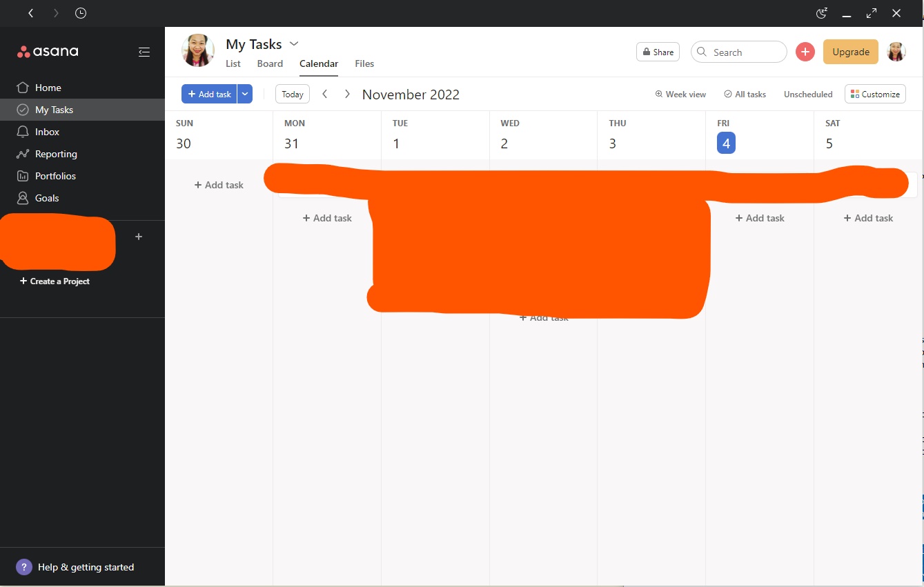Click the November 2022 heading
This screenshot has height=587, width=924.
click(x=411, y=94)
